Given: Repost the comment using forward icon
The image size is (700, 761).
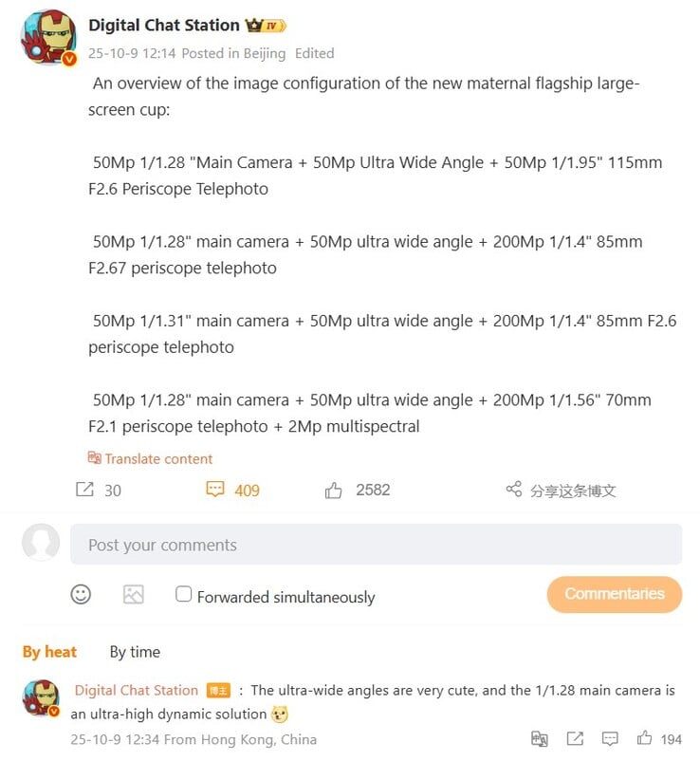Looking at the screenshot, I should [575, 738].
